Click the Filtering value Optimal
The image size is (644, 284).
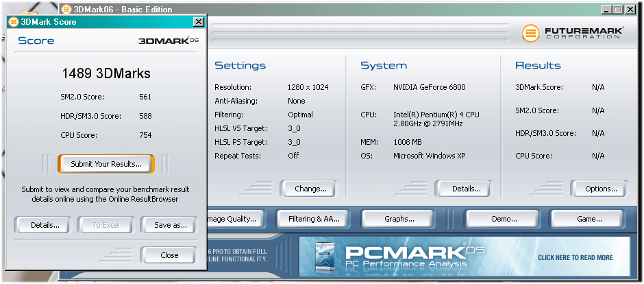300,115
